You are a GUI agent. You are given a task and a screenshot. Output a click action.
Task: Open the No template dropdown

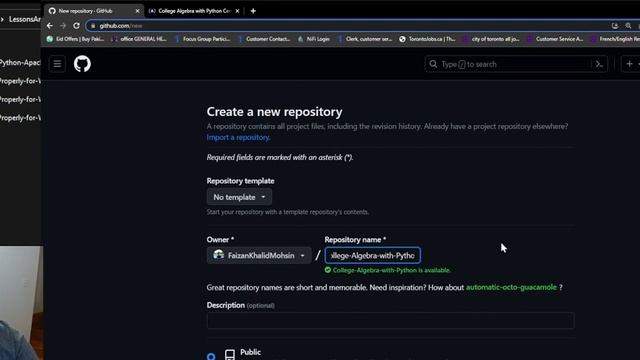239,197
